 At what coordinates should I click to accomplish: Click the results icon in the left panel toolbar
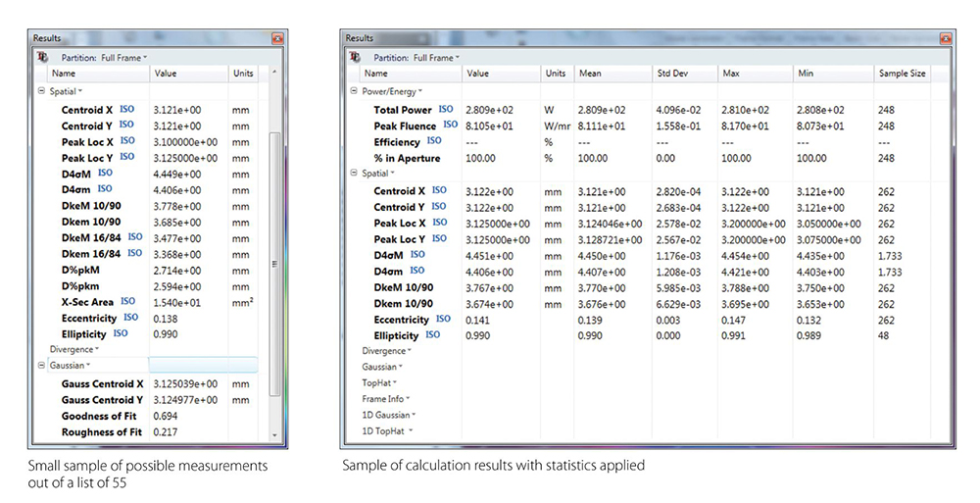coord(40,57)
